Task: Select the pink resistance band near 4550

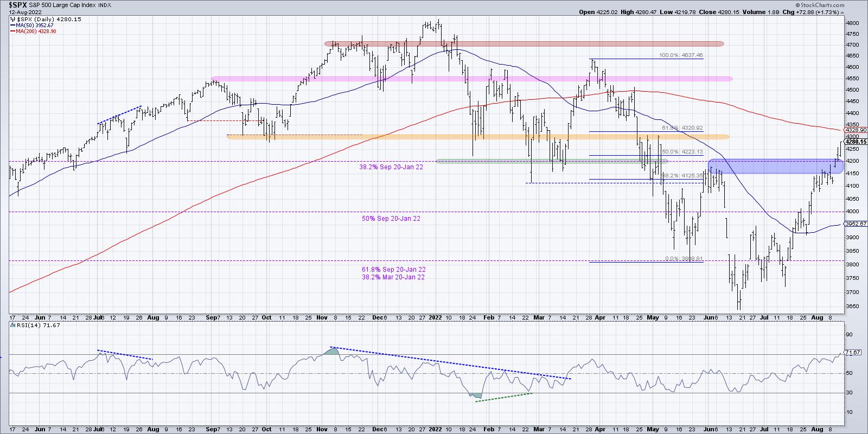Action: (472, 79)
